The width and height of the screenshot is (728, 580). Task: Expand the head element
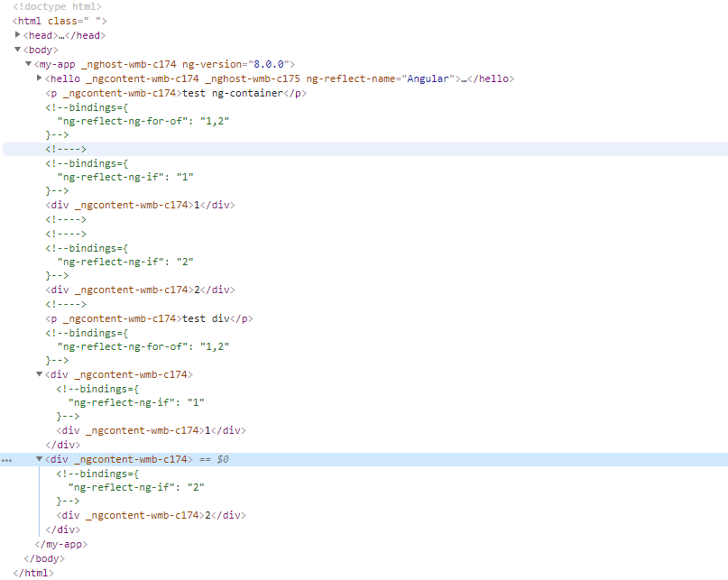(18, 35)
